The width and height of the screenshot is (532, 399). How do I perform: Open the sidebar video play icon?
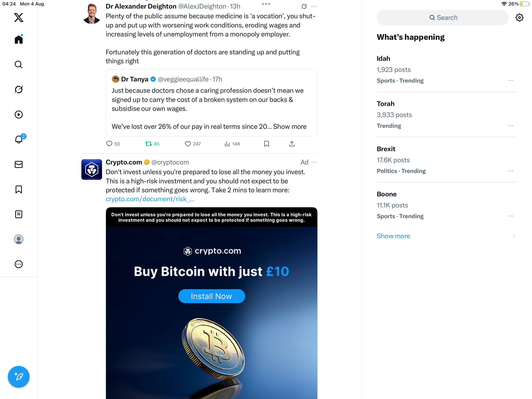tap(18, 115)
